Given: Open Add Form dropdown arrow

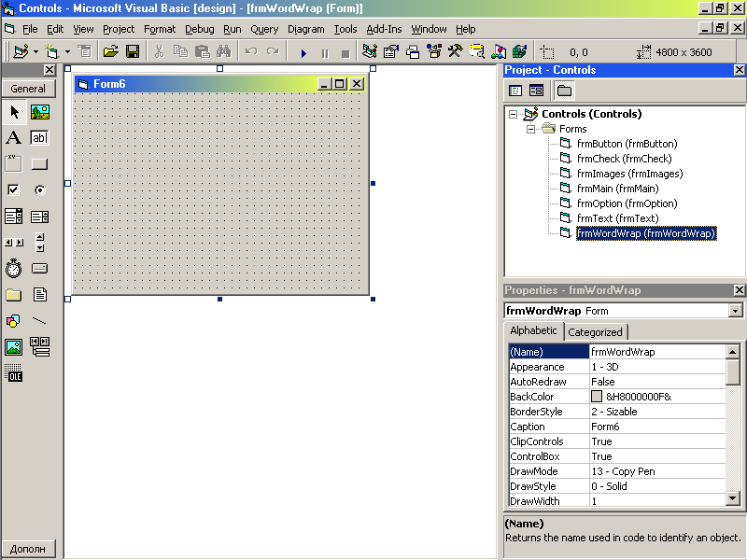Looking at the screenshot, I should tap(67, 51).
